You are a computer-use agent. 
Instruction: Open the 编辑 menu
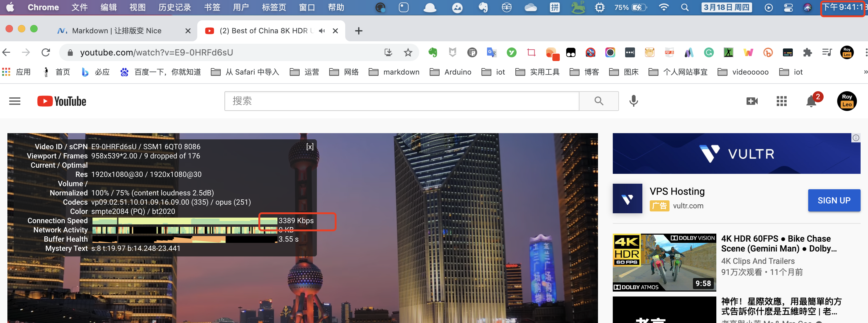click(108, 7)
